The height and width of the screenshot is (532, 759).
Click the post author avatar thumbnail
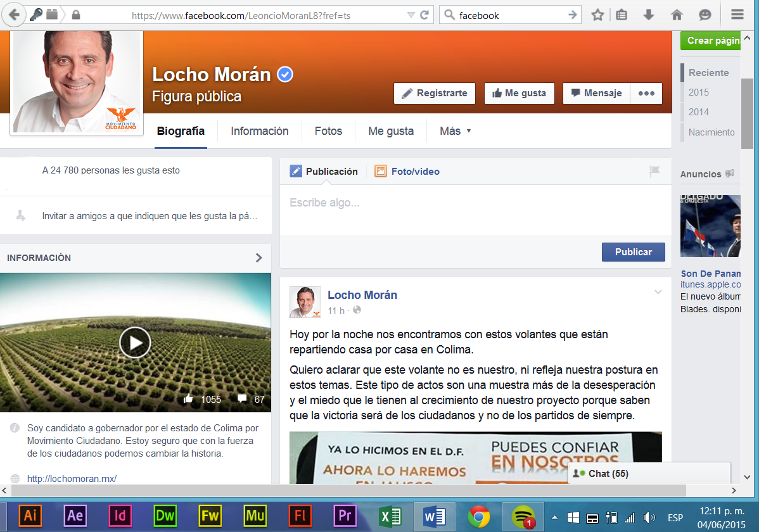(x=305, y=302)
